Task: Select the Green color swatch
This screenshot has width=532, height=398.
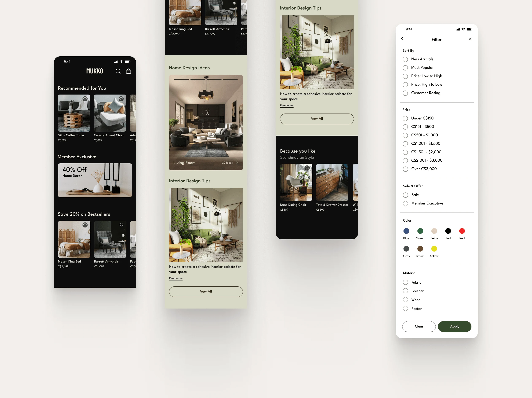Action: [x=420, y=231]
